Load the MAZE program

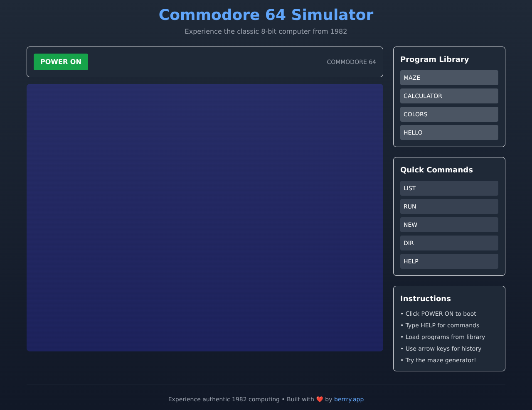tap(449, 77)
